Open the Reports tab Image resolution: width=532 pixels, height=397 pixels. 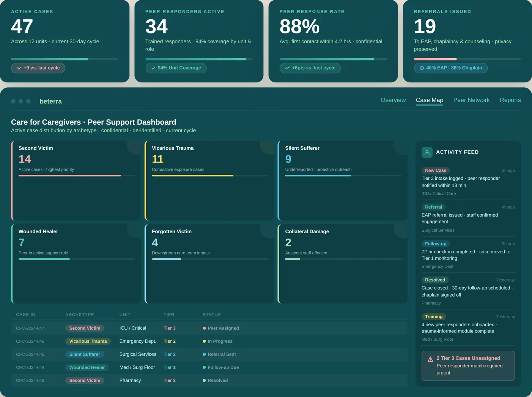click(x=510, y=100)
